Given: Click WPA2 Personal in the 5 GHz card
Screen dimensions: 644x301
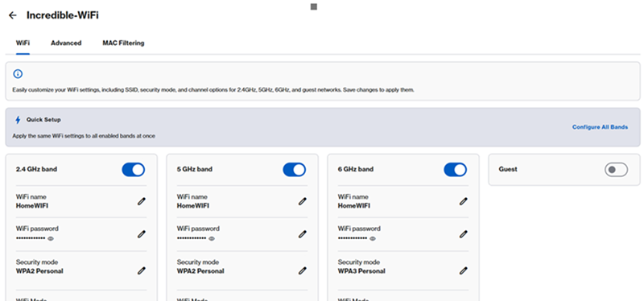Looking at the screenshot, I should pyautogui.click(x=200, y=271).
